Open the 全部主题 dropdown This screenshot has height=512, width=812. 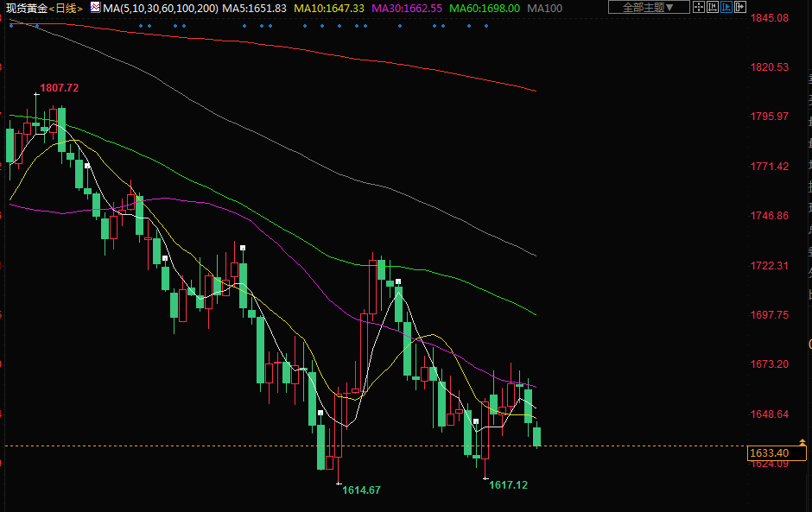[649, 8]
